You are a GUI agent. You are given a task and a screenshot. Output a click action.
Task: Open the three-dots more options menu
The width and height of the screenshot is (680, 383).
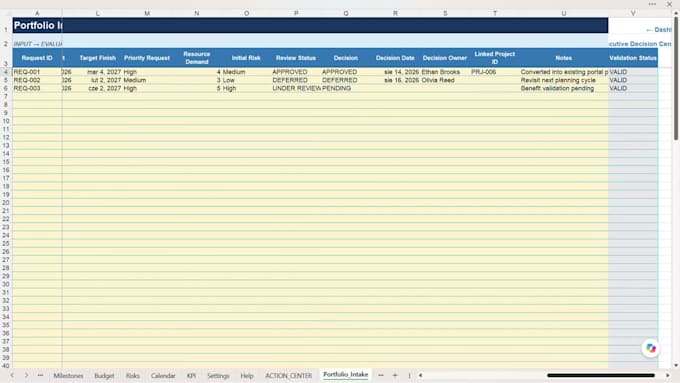tap(652, 4)
